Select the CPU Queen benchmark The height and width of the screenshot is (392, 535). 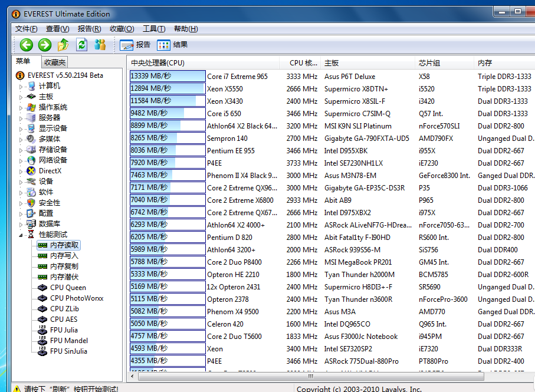pos(68,288)
